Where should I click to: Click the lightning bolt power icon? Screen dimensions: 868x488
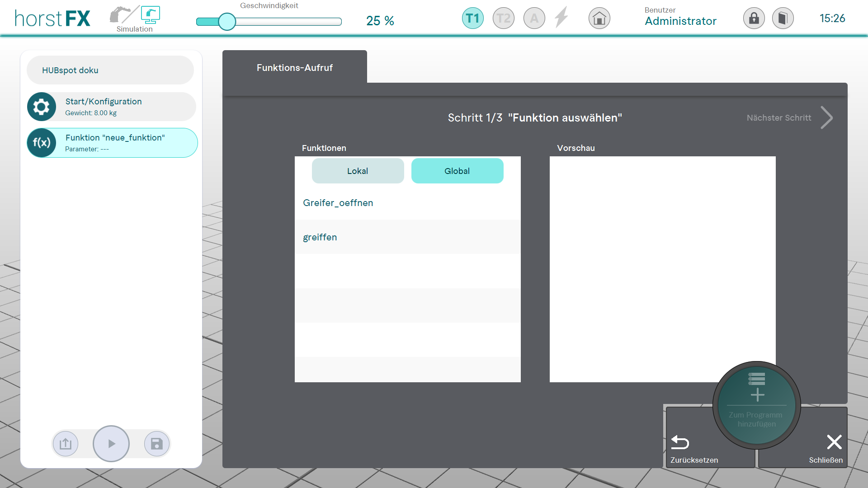coord(561,18)
